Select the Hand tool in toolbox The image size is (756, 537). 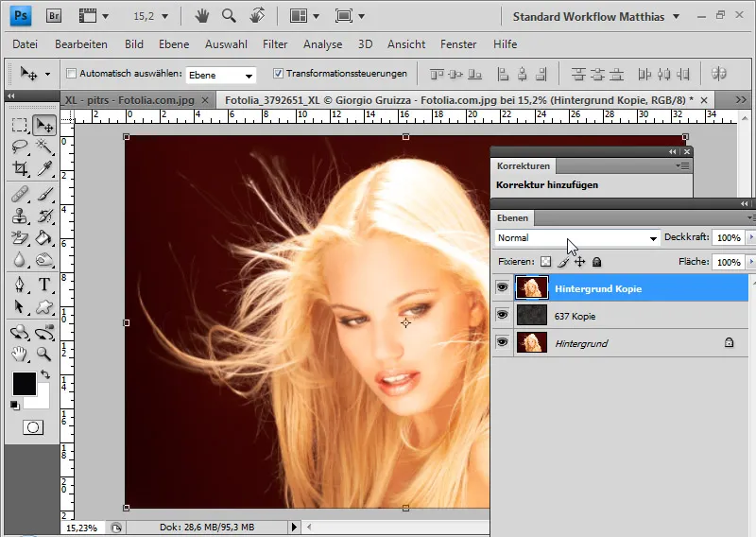click(x=19, y=355)
